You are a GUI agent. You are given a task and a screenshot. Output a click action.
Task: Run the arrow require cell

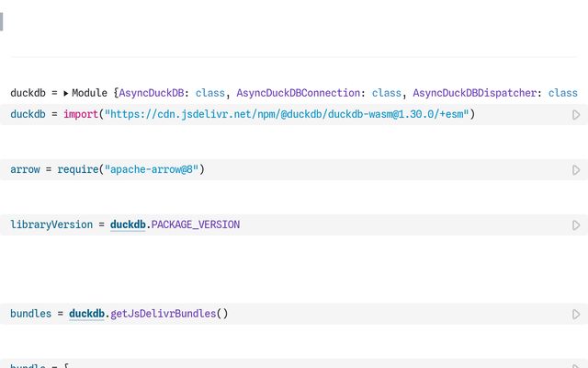click(576, 170)
